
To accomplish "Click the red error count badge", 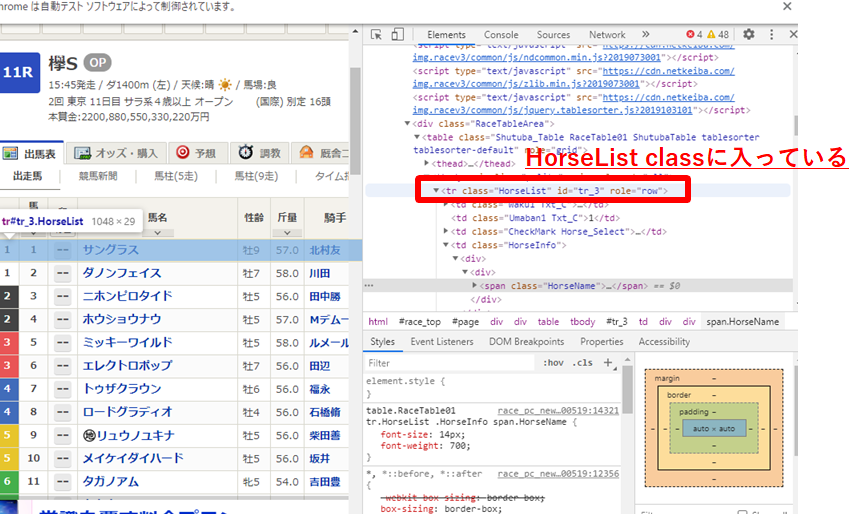I will click(x=694, y=34).
